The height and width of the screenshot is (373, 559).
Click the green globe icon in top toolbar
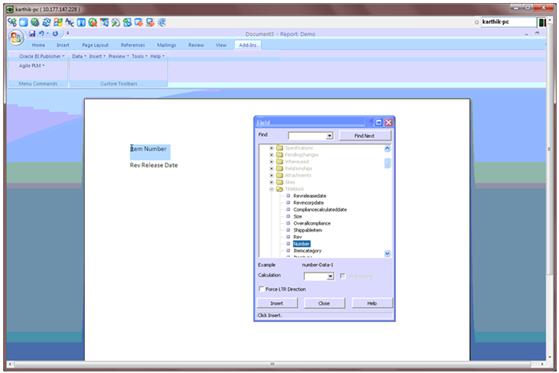click(x=35, y=22)
